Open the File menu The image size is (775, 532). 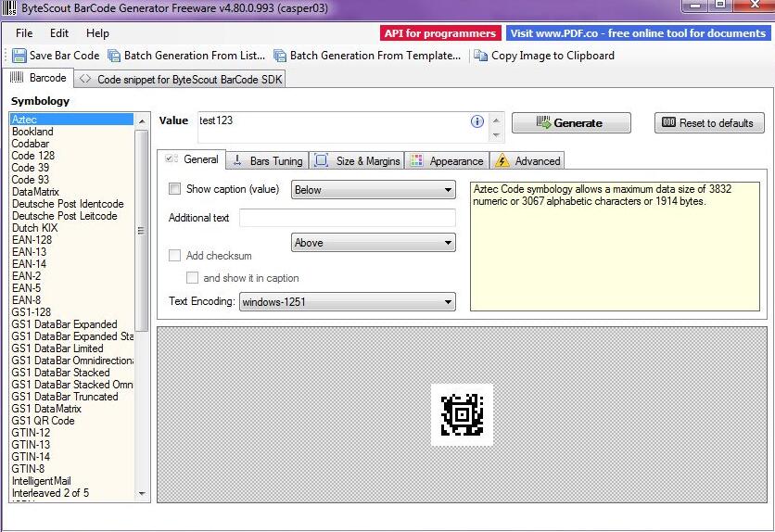click(x=24, y=33)
